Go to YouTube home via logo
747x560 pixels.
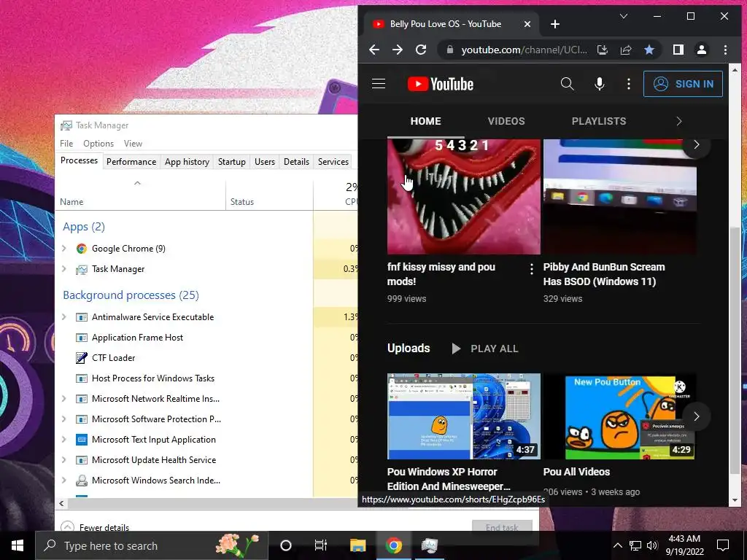441,84
